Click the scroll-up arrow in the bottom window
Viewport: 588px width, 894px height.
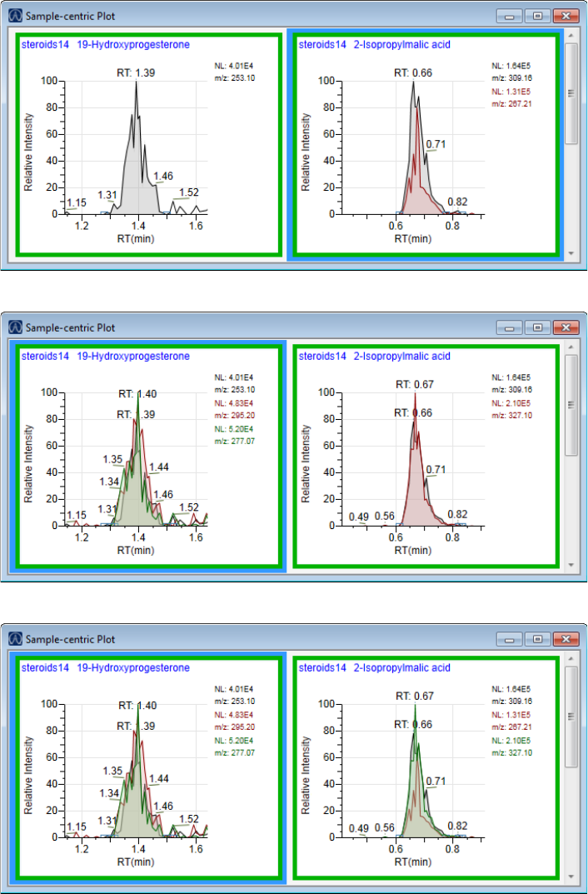click(571, 658)
